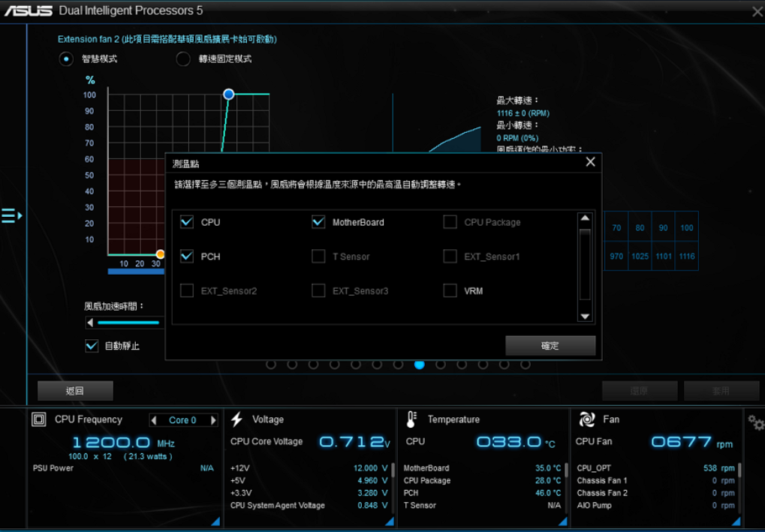Uncheck the MotherBoard temperature source

coord(318,222)
